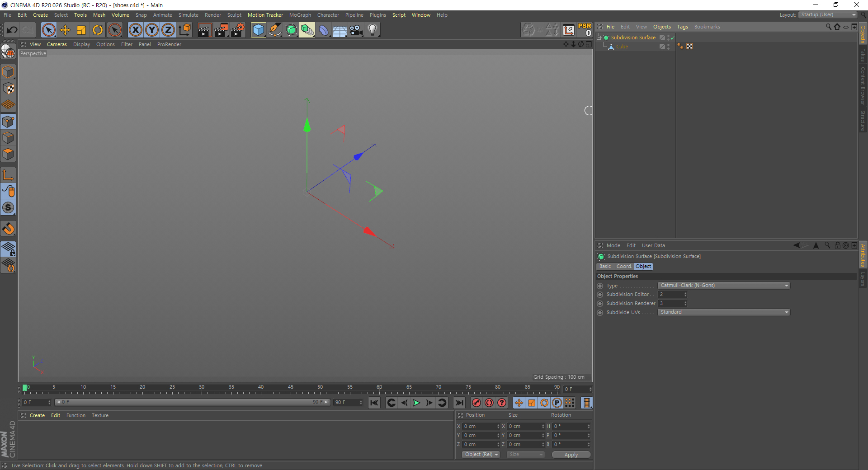
Task: Switch to Texture mode
Action: [8, 89]
